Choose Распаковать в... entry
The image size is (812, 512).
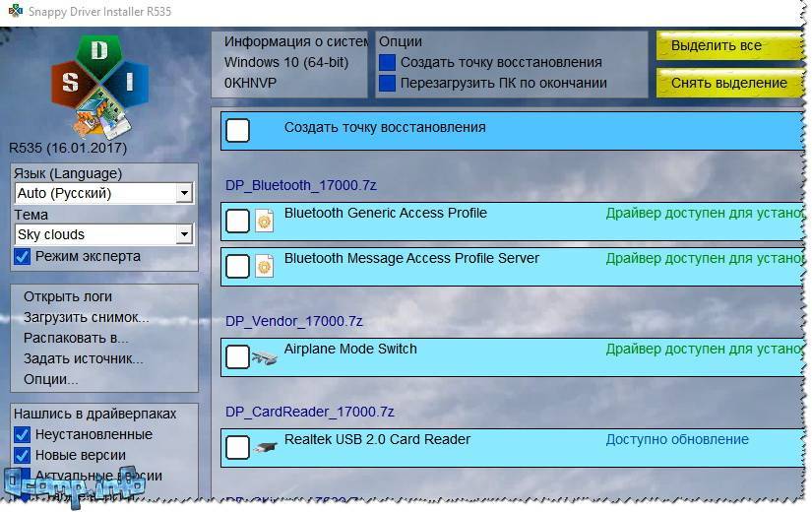pyautogui.click(x=76, y=338)
